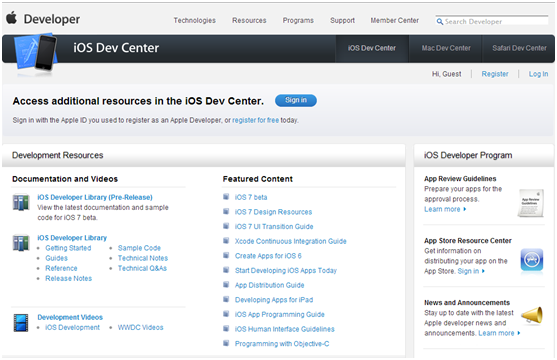Click the Developer heading text next to the Apple logo

[x=52, y=19]
